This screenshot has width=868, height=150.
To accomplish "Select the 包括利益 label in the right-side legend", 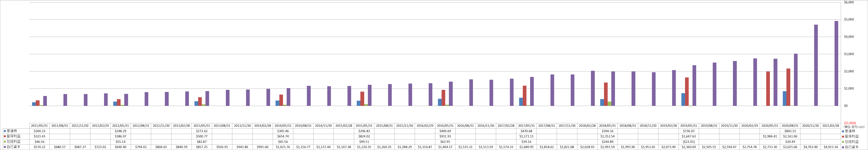I will coord(852,142).
